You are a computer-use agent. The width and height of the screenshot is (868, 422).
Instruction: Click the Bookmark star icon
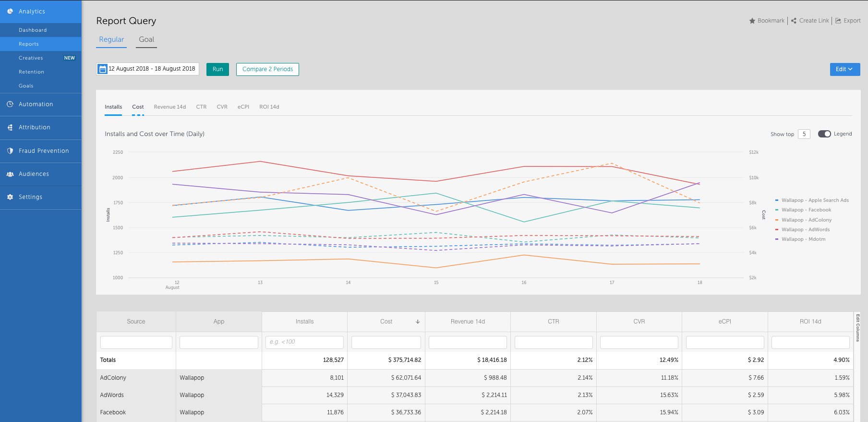coord(752,21)
